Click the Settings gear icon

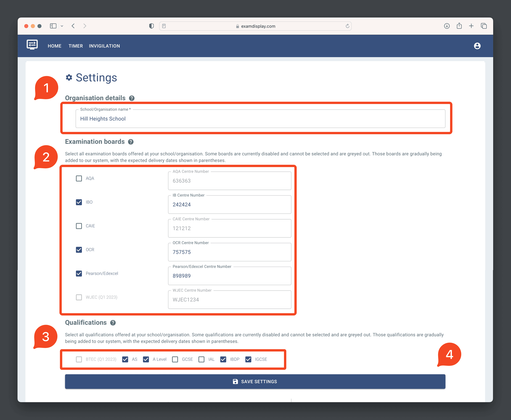pyautogui.click(x=69, y=77)
